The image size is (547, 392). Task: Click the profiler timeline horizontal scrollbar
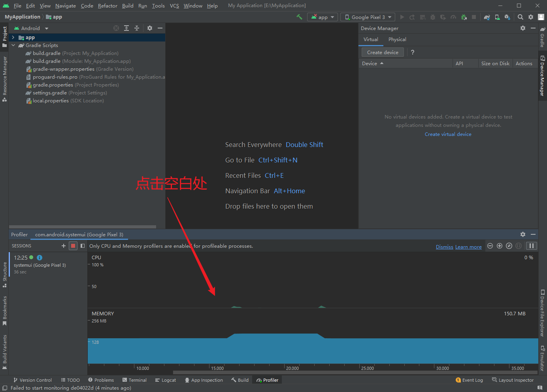coord(356,372)
